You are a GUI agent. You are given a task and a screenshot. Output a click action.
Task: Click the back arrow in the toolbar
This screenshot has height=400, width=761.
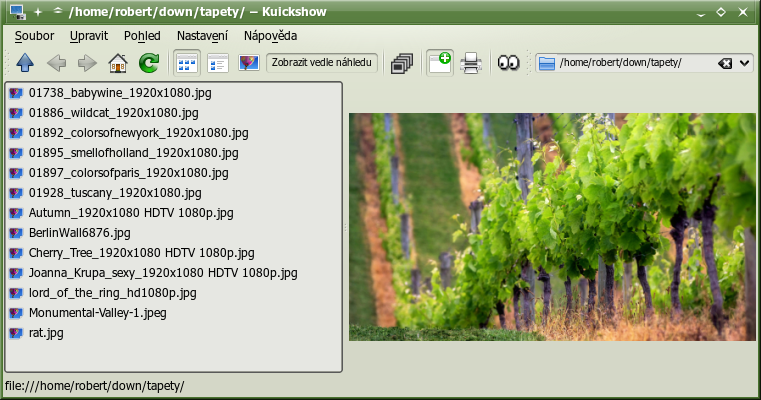(x=56, y=63)
